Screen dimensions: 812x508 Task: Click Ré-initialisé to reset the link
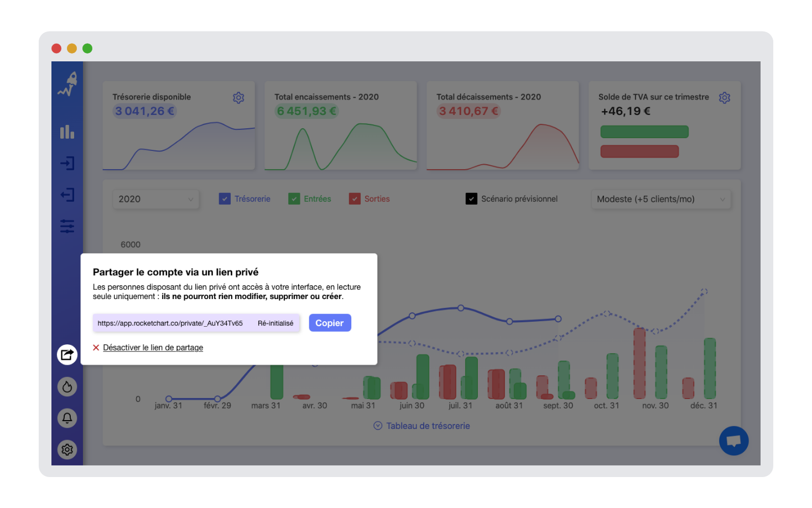275,323
